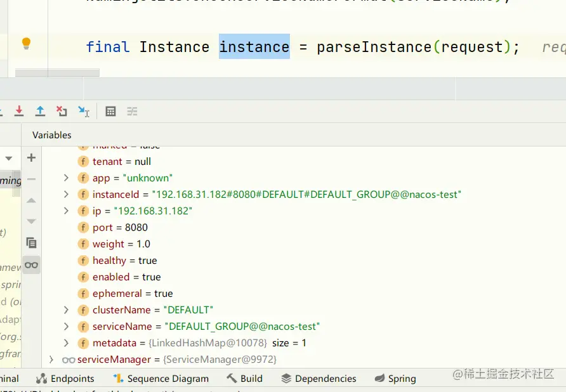Screen dimensions: 566x392
Task: Click the Step Out blue up-arrow icon
Action: point(40,111)
